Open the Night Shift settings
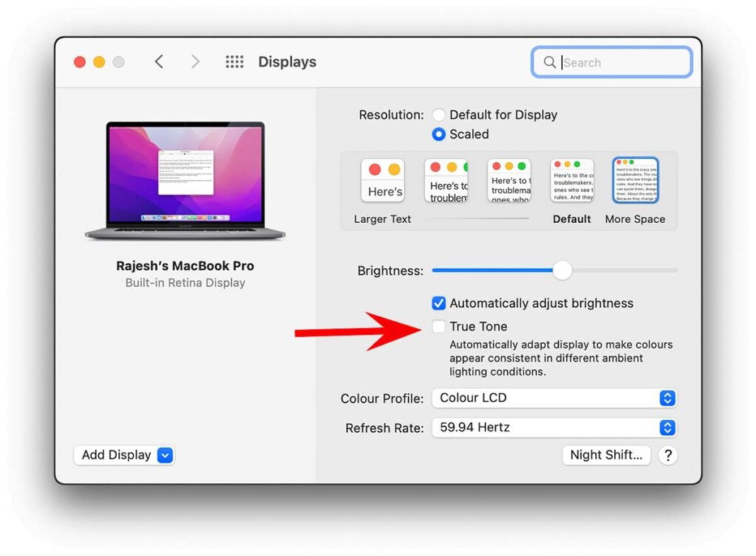This screenshot has width=756, height=556. click(606, 455)
